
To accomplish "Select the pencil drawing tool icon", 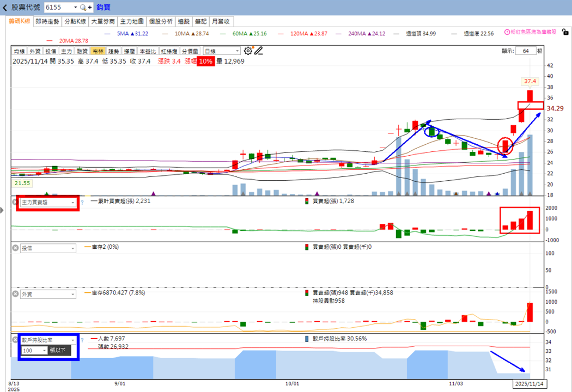I will 259,51.
